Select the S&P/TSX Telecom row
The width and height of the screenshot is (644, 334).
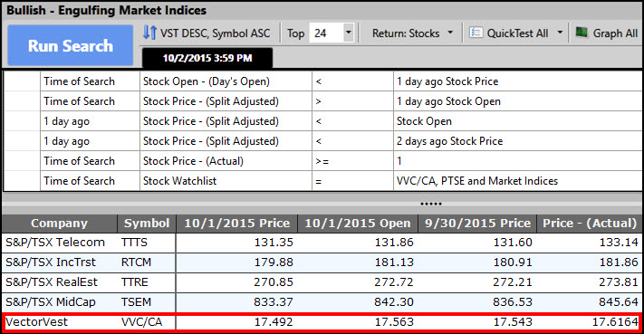[x=322, y=243]
